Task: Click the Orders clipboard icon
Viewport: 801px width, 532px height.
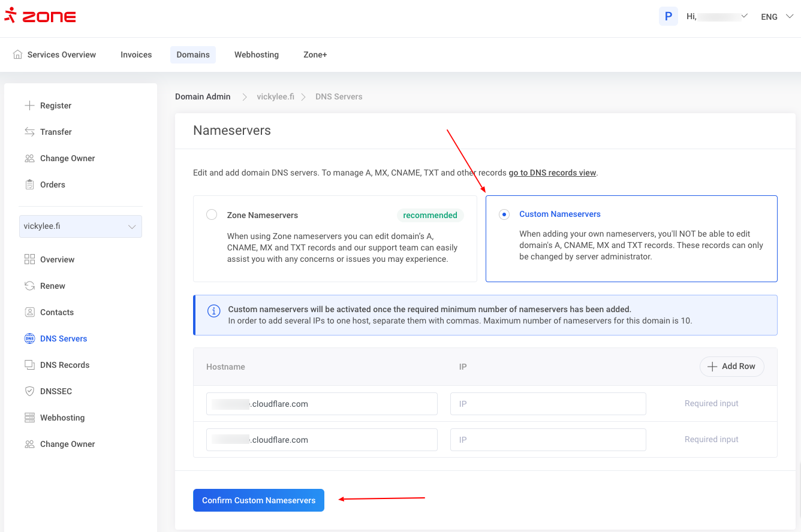Action: (x=29, y=185)
